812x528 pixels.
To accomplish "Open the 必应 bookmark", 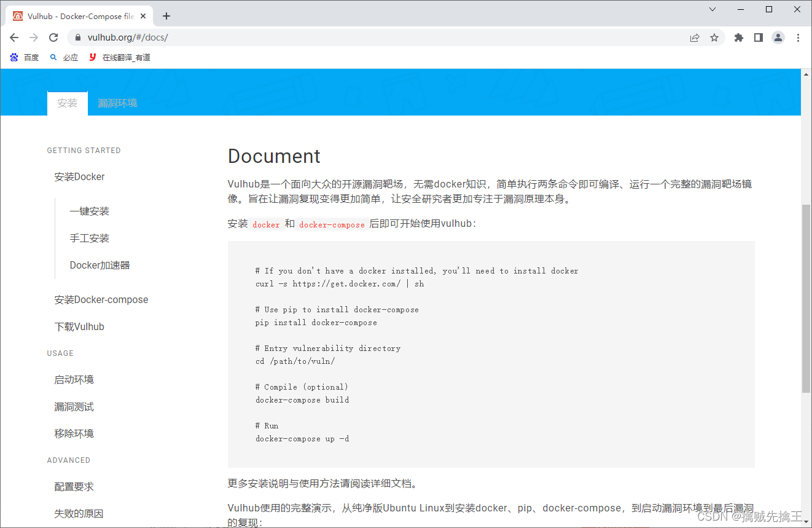I will (64, 57).
